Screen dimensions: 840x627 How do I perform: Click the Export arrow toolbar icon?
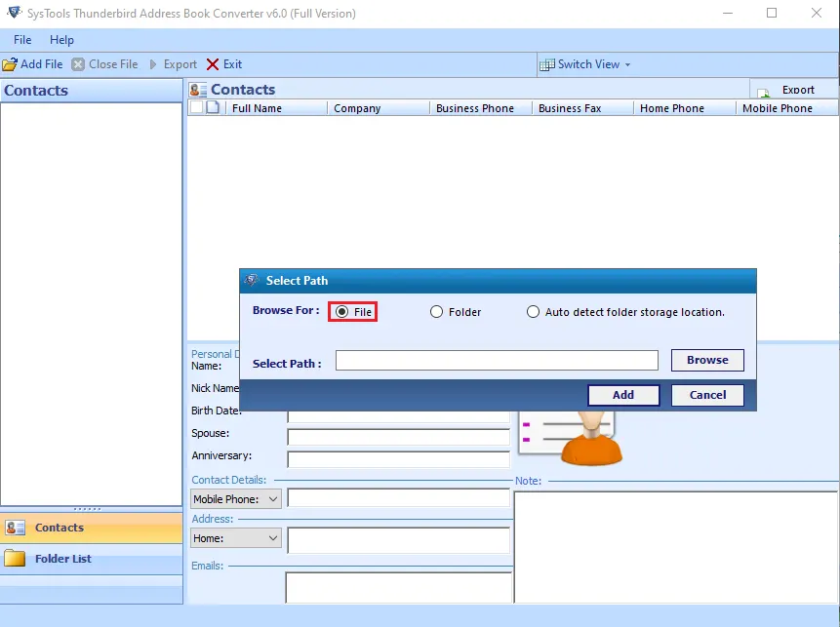click(x=153, y=64)
